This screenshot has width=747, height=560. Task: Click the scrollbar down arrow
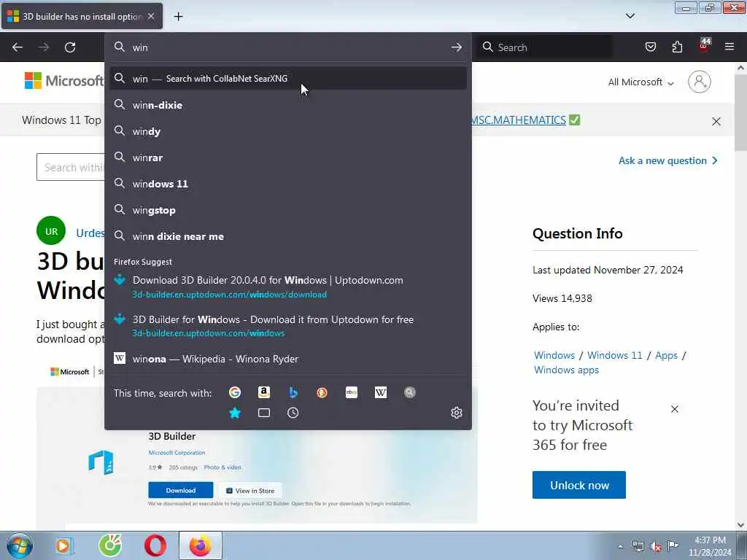[741, 525]
